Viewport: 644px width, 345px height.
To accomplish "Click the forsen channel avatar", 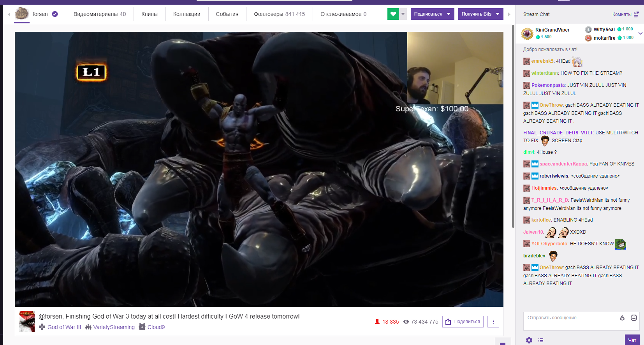I will tap(22, 14).
